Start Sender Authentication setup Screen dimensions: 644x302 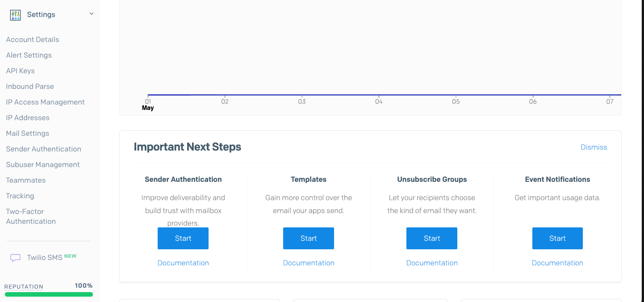point(183,238)
